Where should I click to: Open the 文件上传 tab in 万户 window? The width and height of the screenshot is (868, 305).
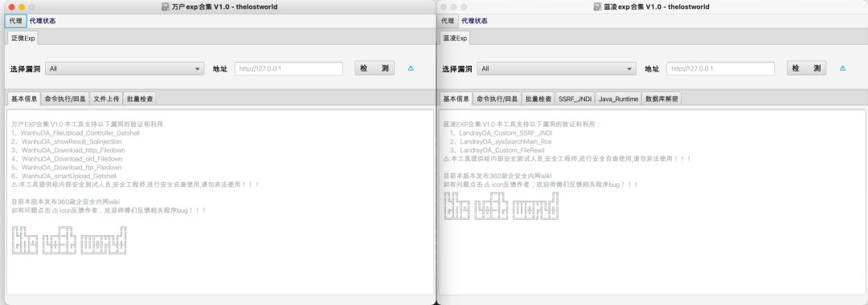click(x=106, y=99)
